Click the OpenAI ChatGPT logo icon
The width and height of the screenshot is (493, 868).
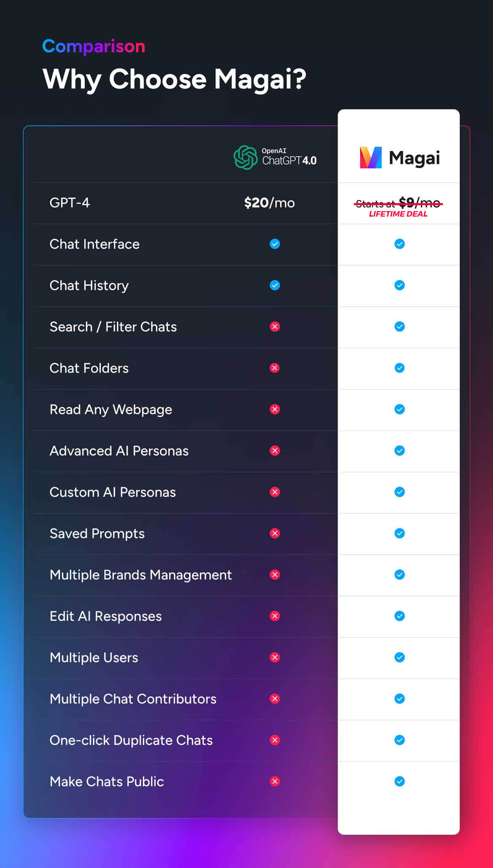(x=245, y=158)
